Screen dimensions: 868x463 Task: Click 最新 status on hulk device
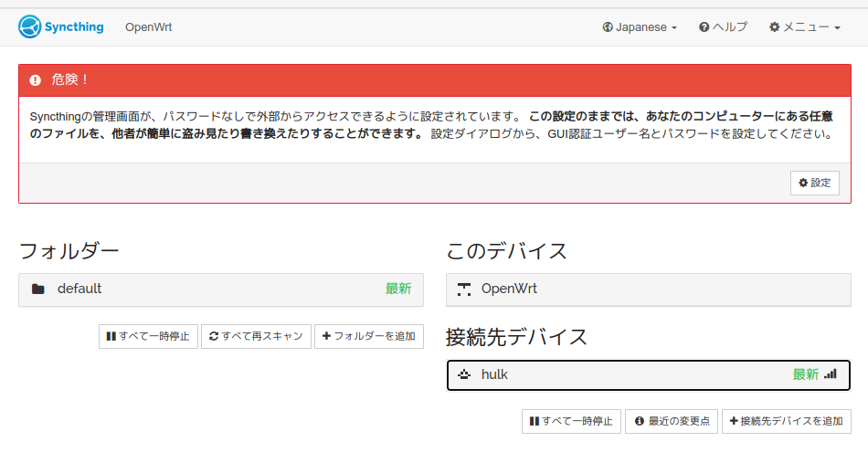(806, 374)
